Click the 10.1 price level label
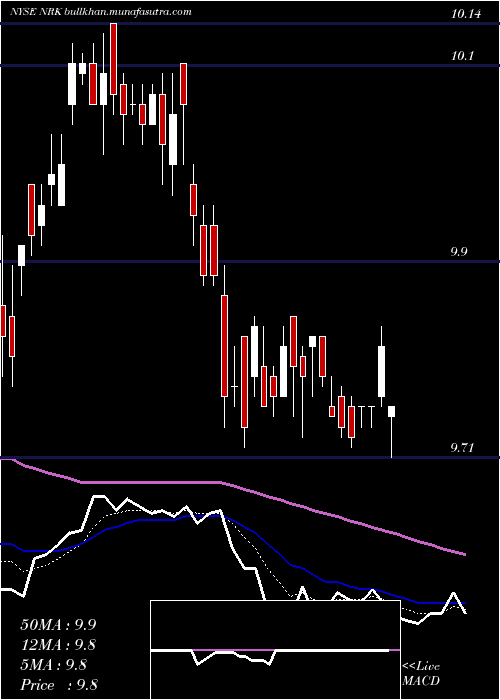500x700 pixels. click(462, 56)
